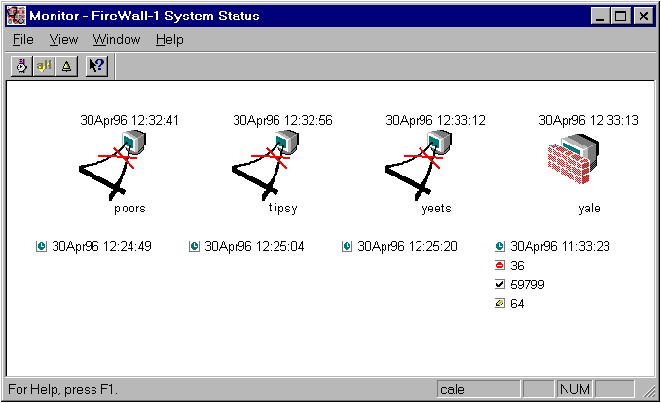Open the Window menu
Image resolution: width=661 pixels, height=403 pixels.
pos(116,40)
